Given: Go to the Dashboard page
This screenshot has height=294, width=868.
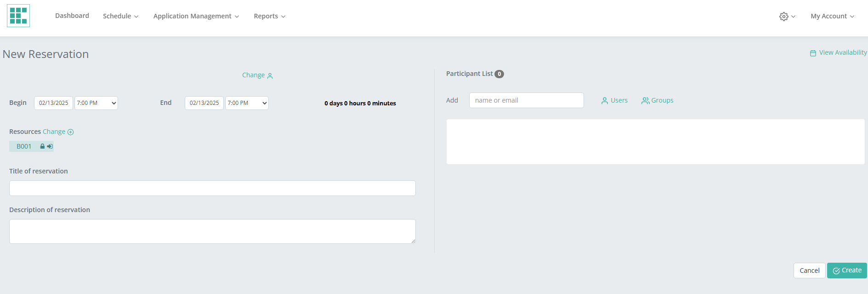Looking at the screenshot, I should pos(72,16).
